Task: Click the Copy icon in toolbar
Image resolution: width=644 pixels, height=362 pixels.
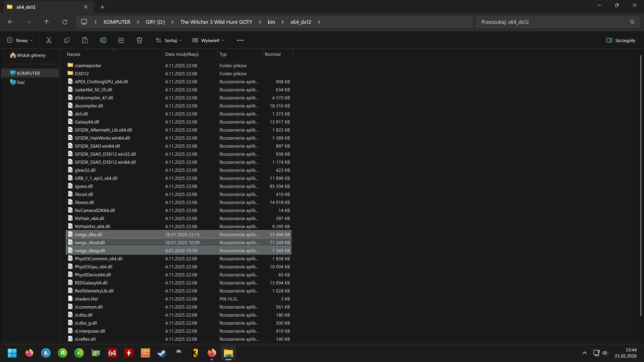Action: tap(67, 40)
